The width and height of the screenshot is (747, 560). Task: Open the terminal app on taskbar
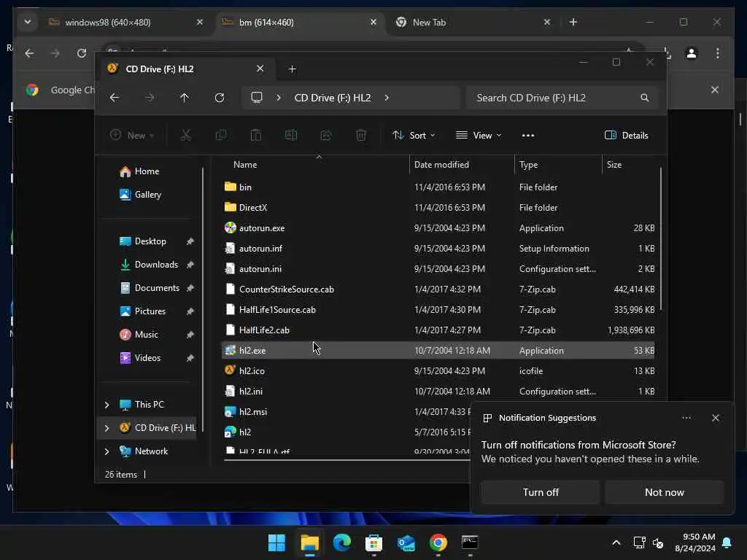pos(470,542)
